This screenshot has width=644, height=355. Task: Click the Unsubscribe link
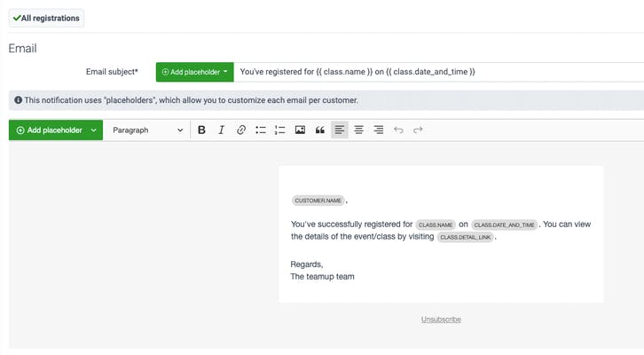point(441,319)
